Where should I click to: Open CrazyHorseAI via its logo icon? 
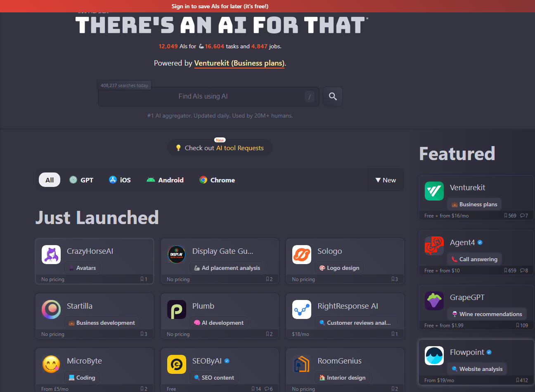51,254
